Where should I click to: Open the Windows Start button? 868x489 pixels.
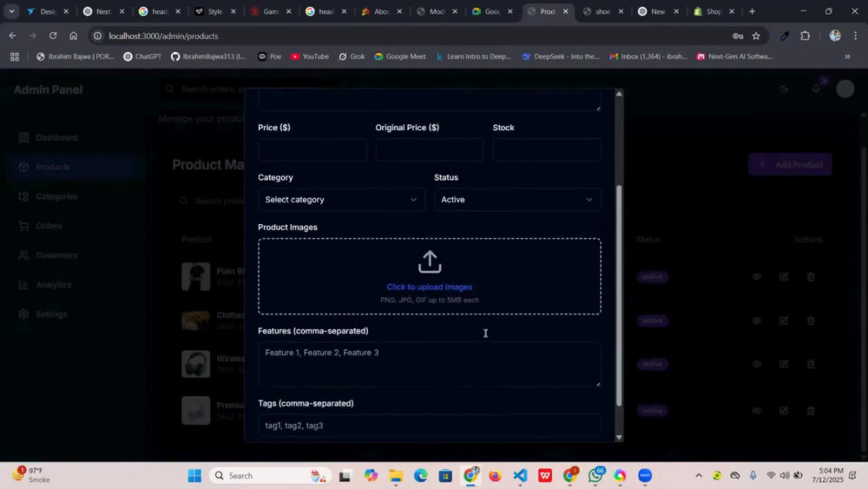pos(194,476)
